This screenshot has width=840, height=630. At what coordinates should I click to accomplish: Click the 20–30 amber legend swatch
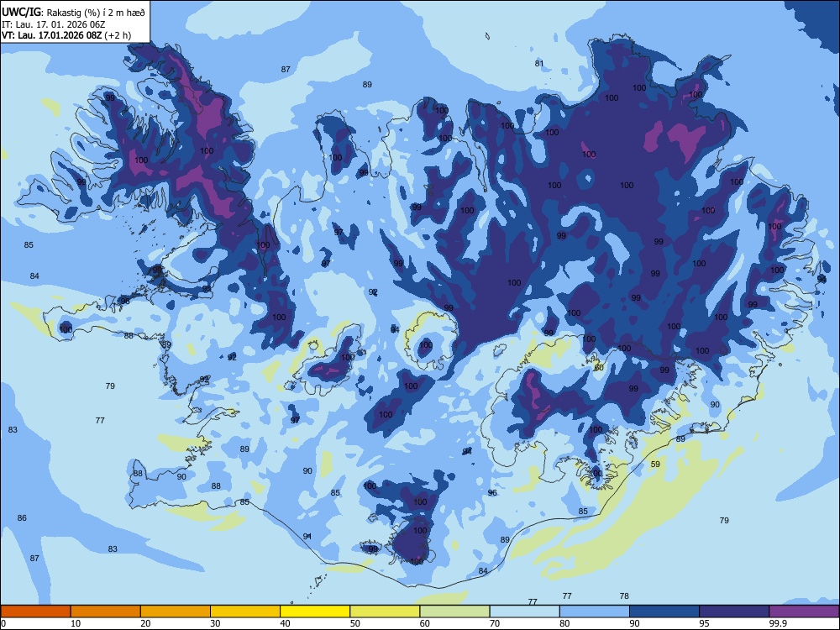click(176, 612)
